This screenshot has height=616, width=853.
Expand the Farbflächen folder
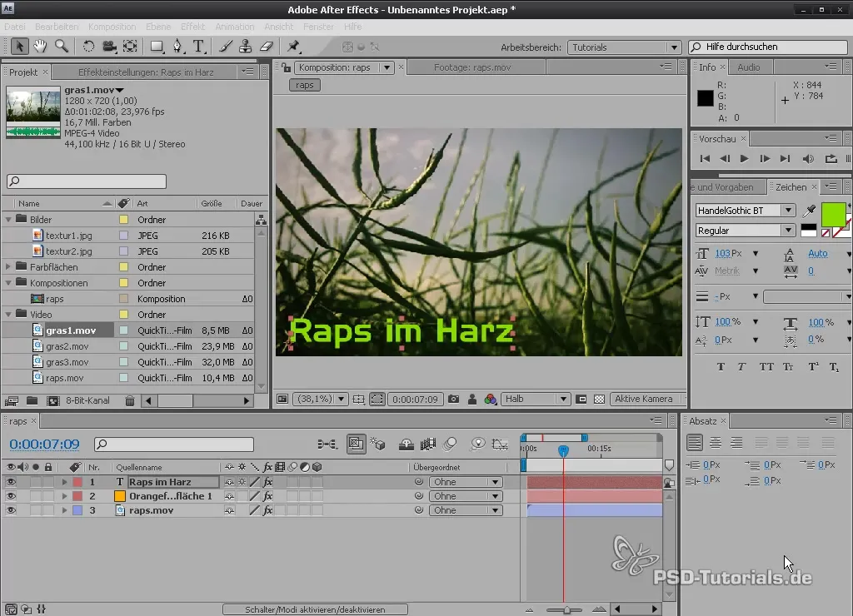(8, 267)
